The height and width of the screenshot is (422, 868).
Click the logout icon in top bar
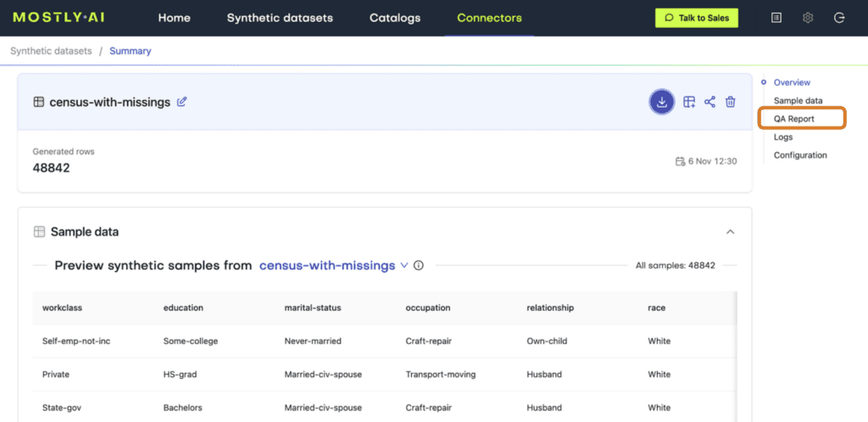[x=839, y=18]
